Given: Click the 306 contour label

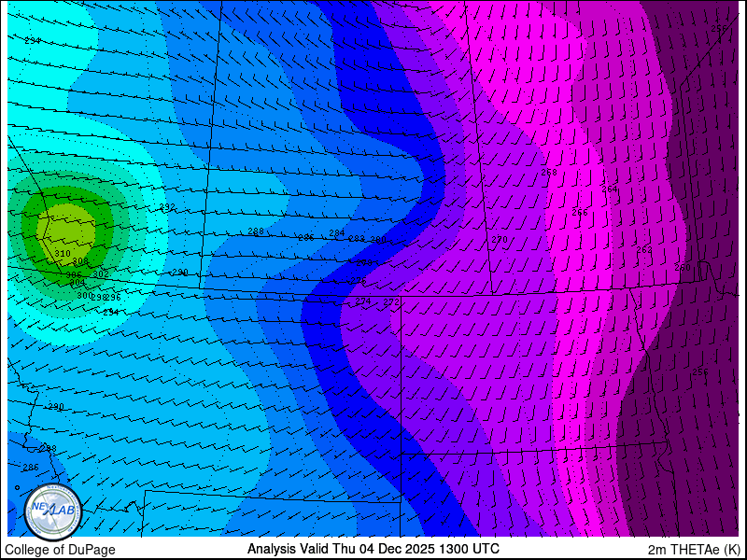Looking at the screenshot, I should pos(74,274).
